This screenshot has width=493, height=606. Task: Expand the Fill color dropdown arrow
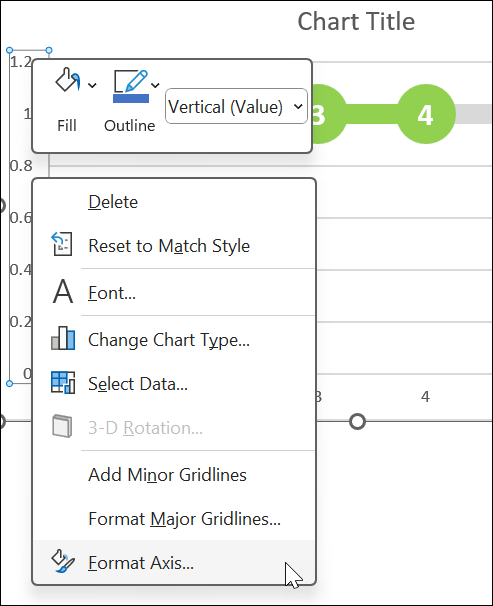(92, 85)
